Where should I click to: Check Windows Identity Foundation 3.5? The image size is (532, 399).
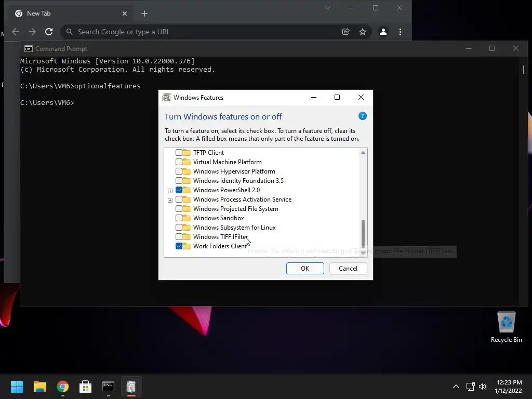point(179,180)
